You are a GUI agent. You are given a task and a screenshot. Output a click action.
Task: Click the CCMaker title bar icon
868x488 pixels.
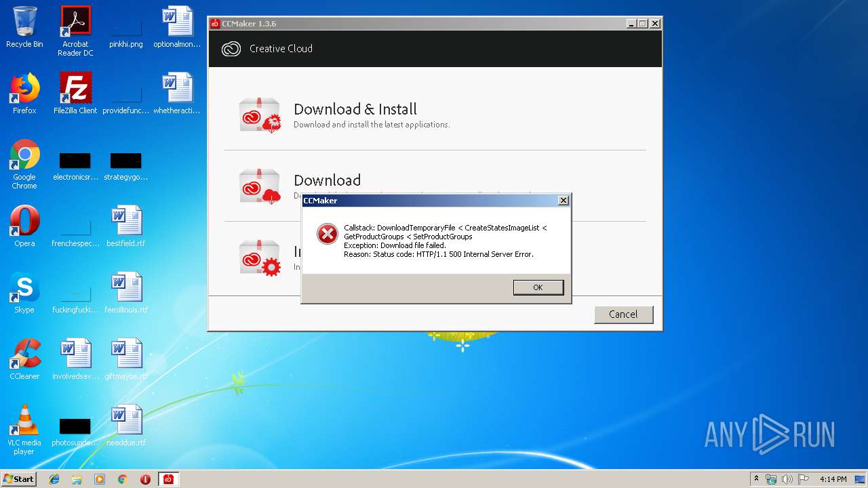click(x=215, y=24)
